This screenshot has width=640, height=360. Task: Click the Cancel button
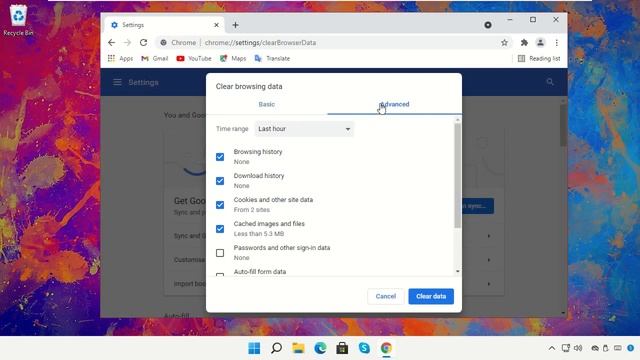[x=386, y=296]
